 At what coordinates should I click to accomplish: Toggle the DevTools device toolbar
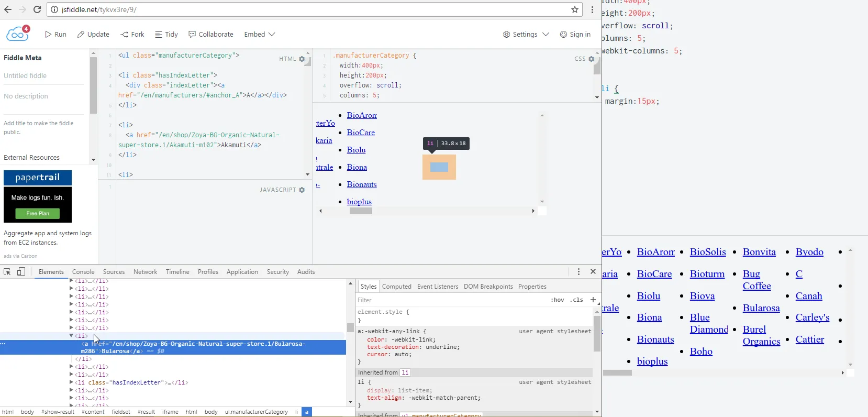(21, 271)
